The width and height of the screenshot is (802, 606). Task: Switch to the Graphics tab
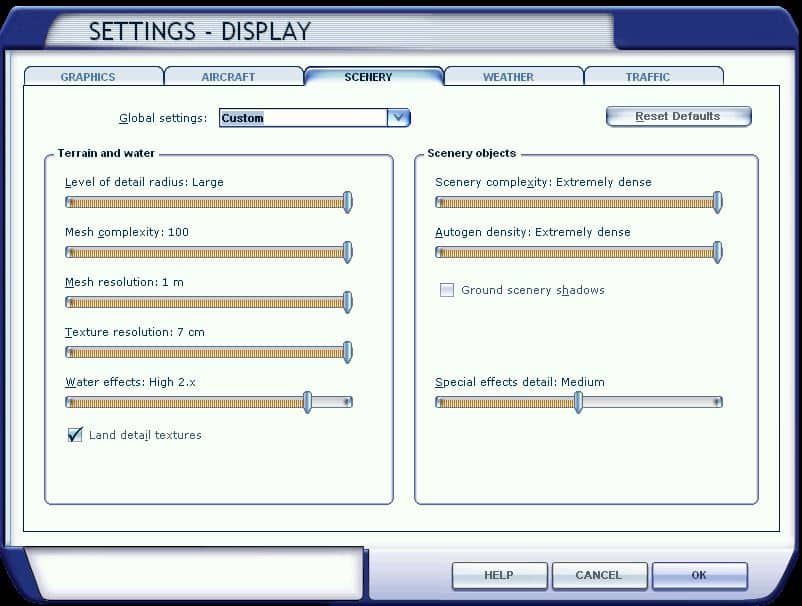(x=88, y=77)
